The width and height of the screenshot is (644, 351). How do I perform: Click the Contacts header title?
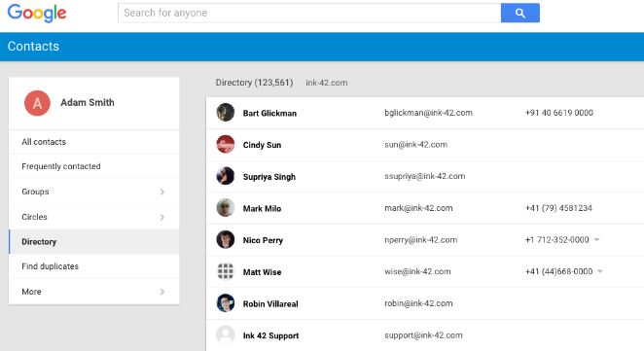pos(33,47)
